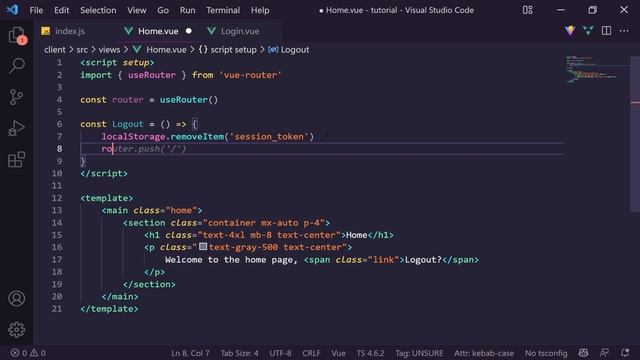Screen dimensions: 640x360
Task: Click Attr: kebab-case in the status bar
Action: [484, 353]
